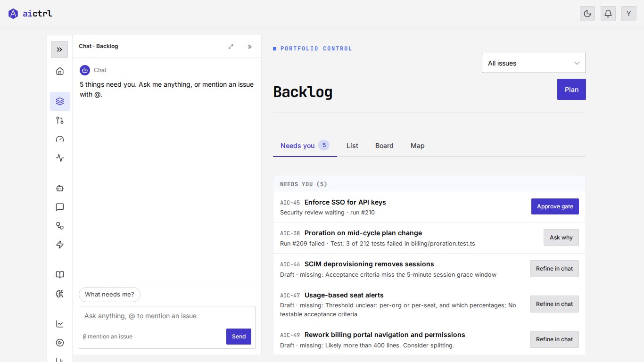Image resolution: width=644 pixels, height=362 pixels.
Task: Switch to the Map tab
Action: tap(418, 146)
